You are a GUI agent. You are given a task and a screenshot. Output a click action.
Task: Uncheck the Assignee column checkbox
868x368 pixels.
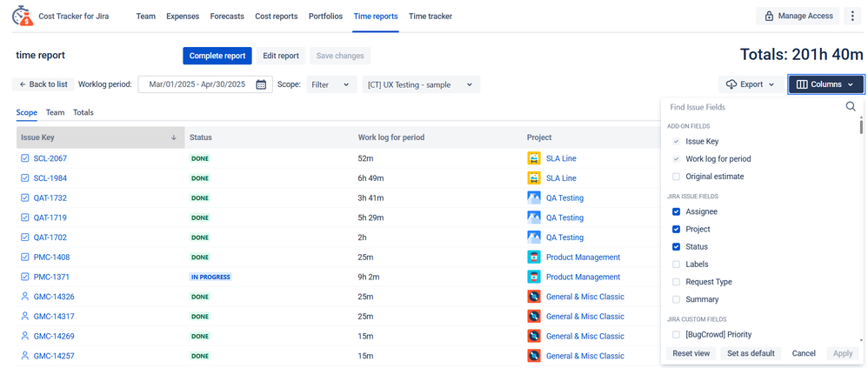[676, 211]
